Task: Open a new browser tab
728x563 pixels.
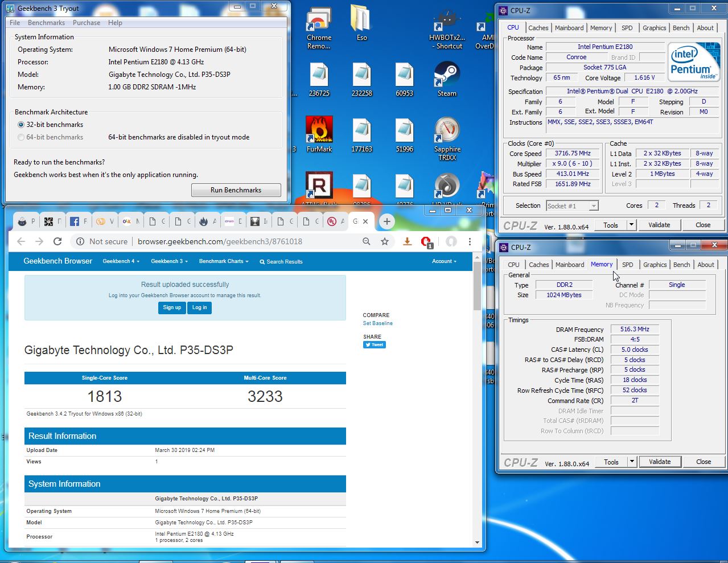Action: (x=387, y=221)
